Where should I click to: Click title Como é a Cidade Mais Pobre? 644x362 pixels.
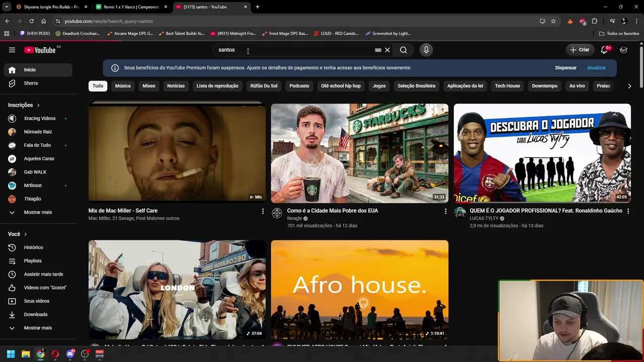click(333, 211)
